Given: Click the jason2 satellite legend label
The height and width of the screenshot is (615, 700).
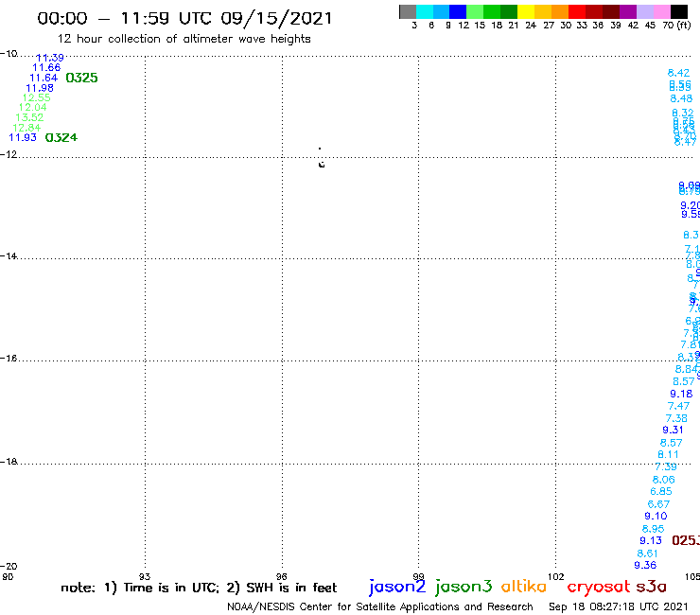Looking at the screenshot, I should pyautogui.click(x=397, y=587).
